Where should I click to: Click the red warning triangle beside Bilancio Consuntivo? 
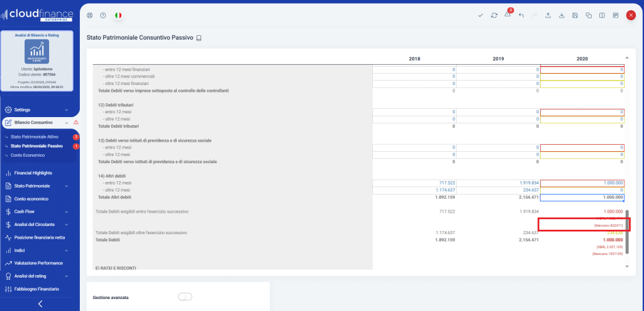76,123
